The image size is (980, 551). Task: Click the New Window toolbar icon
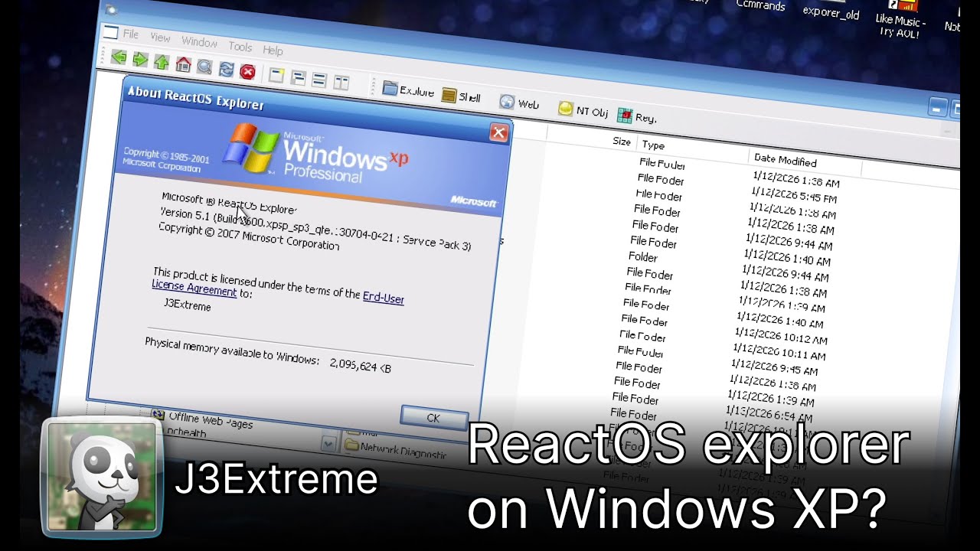click(x=276, y=76)
